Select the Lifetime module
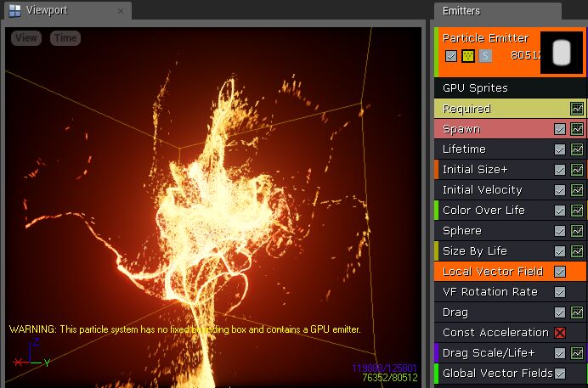 pyautogui.click(x=510, y=149)
